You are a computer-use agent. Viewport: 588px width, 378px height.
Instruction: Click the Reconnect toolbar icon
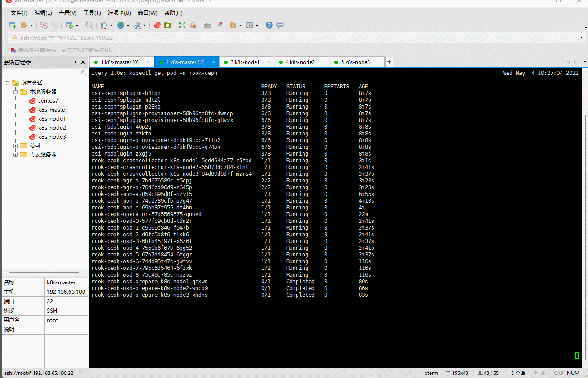[x=55, y=25]
